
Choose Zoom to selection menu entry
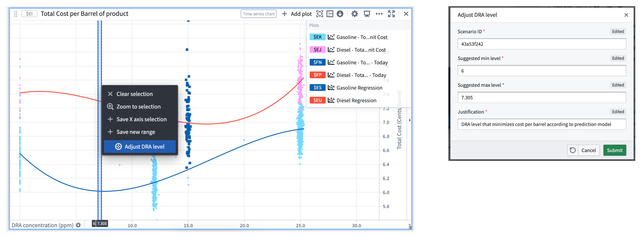click(x=140, y=106)
